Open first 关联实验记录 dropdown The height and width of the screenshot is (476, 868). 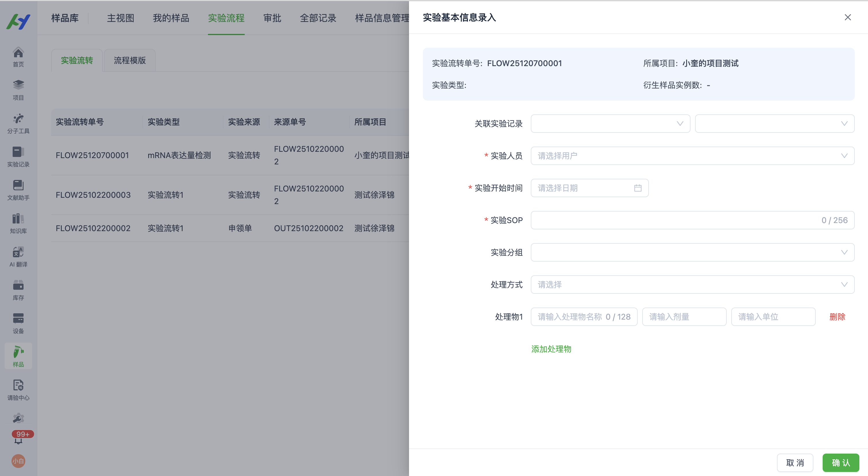tap(610, 124)
